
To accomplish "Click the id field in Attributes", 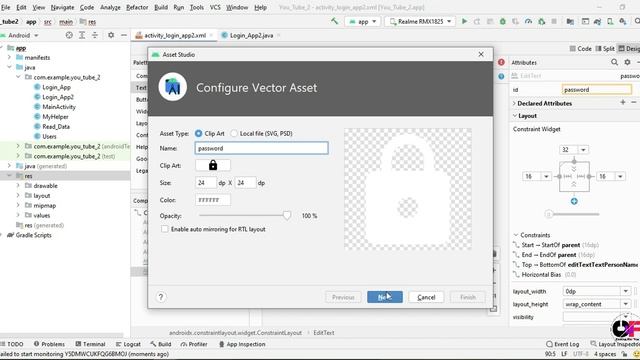I will click(596, 89).
